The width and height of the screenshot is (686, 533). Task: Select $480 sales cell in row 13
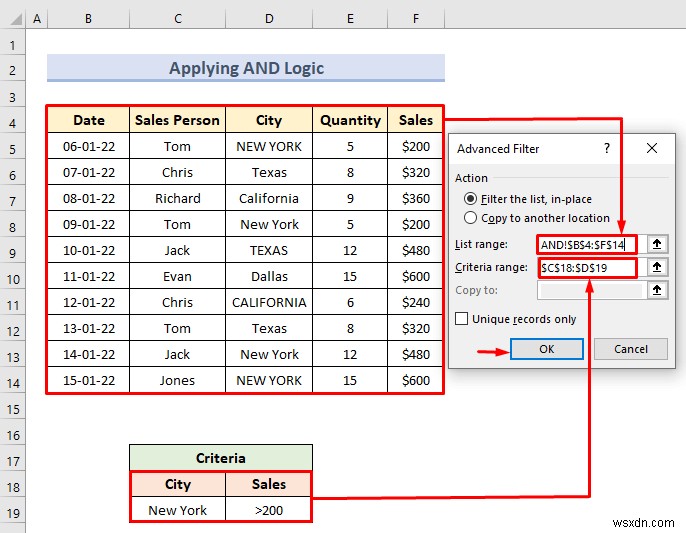click(416, 354)
